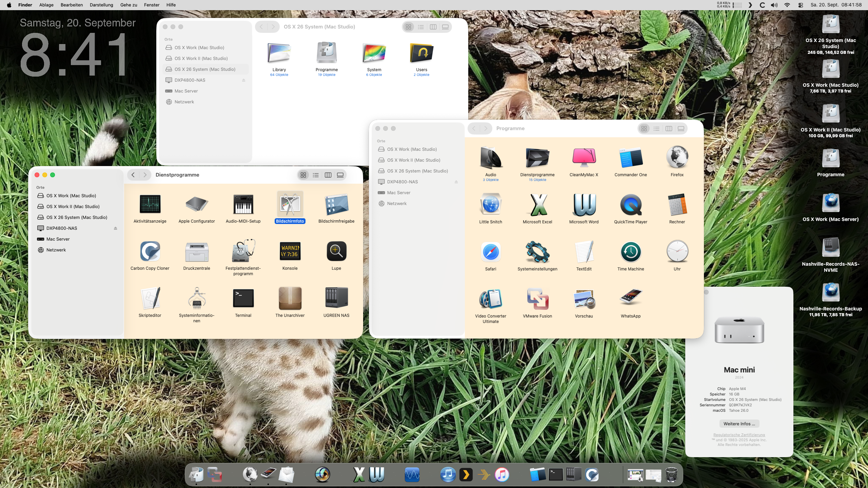Viewport: 868px width, 488px height.
Task: Launch VMware Fusion from Programme window
Action: (537, 299)
